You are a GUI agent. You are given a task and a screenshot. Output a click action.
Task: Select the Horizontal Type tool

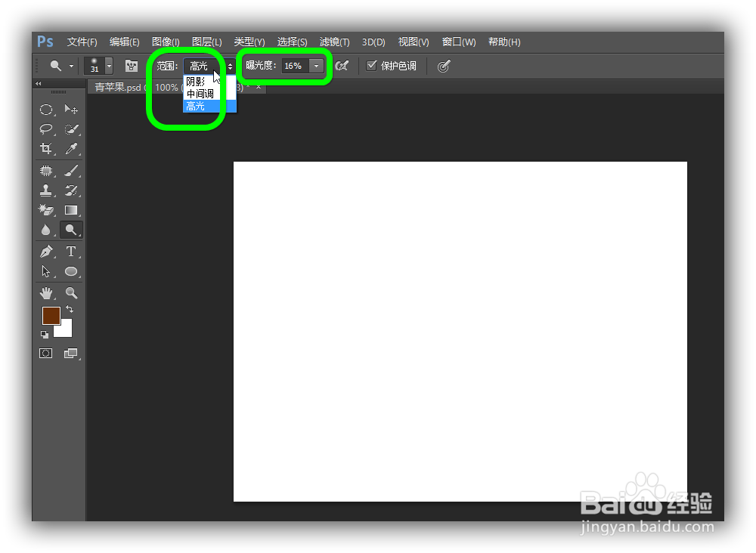pos(72,250)
